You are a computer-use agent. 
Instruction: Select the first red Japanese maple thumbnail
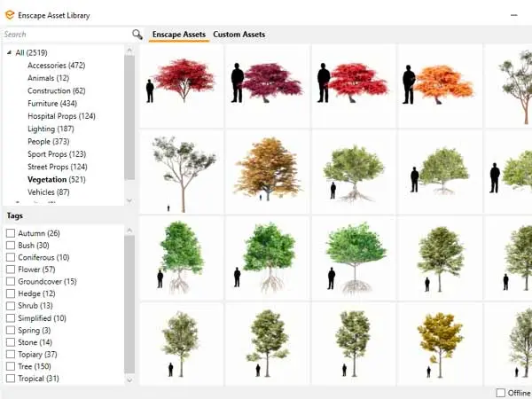pyautogui.click(x=182, y=86)
